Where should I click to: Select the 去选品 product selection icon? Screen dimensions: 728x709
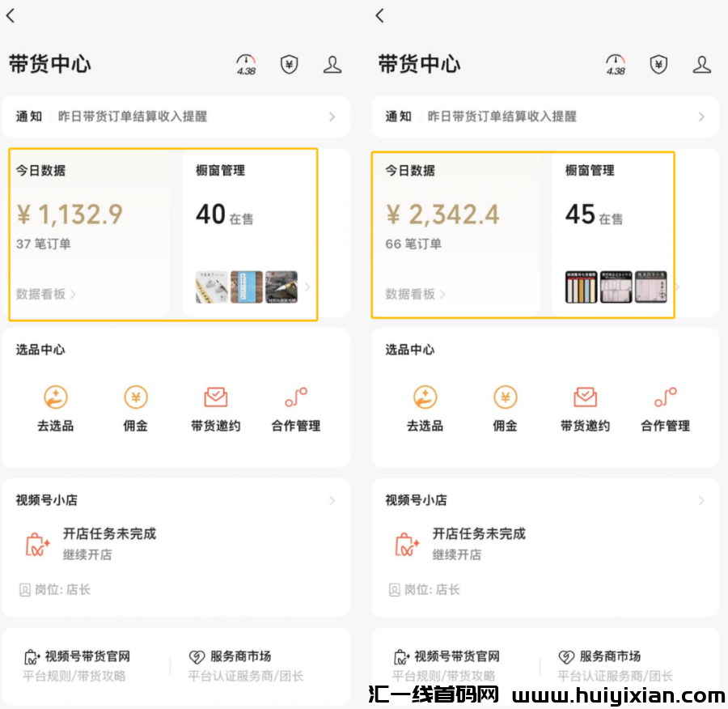(x=54, y=397)
